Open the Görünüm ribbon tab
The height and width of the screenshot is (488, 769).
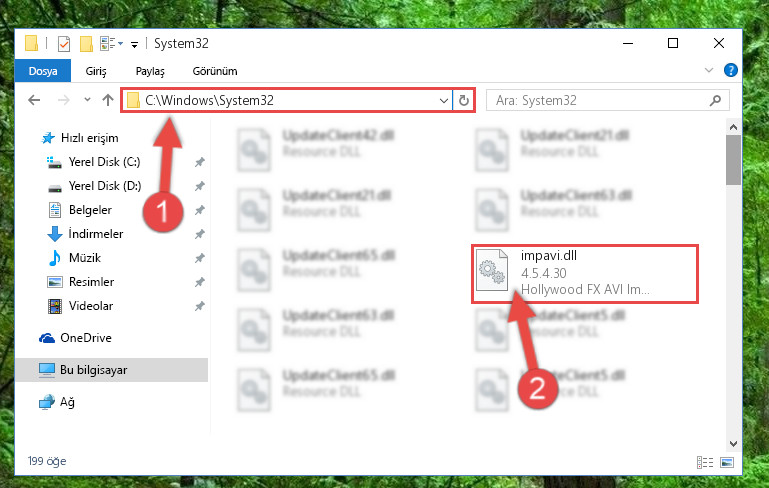pos(215,71)
